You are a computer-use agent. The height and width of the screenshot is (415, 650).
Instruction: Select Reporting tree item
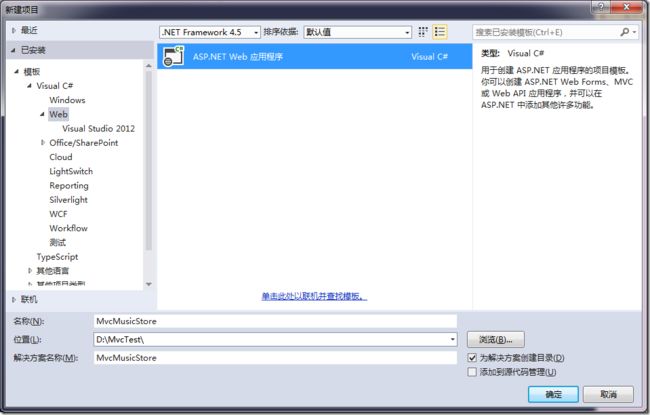[x=69, y=185]
